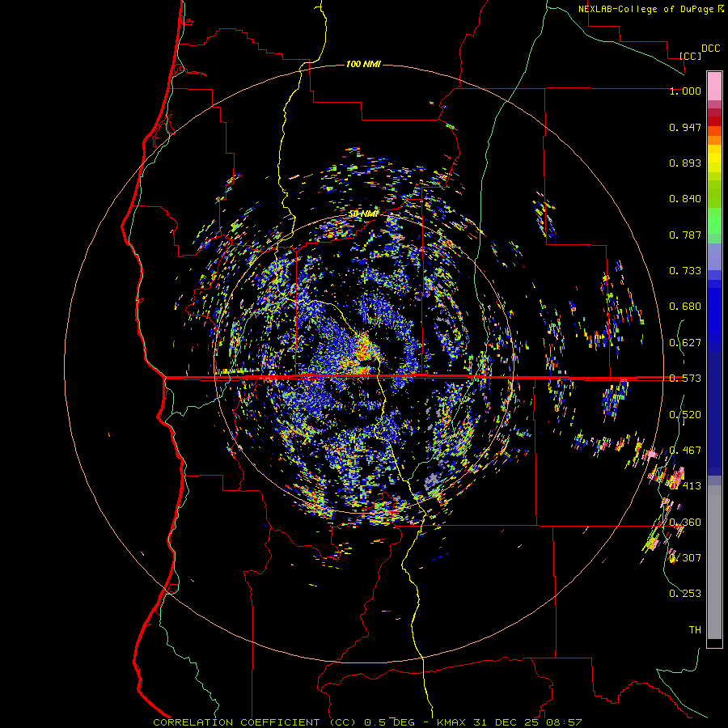The height and width of the screenshot is (728, 728).
Task: Click the red segment of the color scale
Action: pyautogui.click(x=714, y=121)
